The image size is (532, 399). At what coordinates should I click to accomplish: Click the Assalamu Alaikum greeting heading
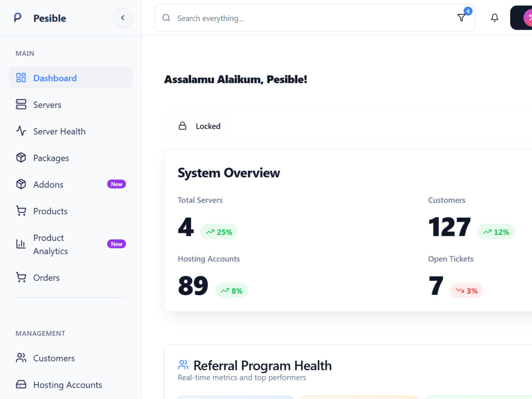[x=236, y=79]
